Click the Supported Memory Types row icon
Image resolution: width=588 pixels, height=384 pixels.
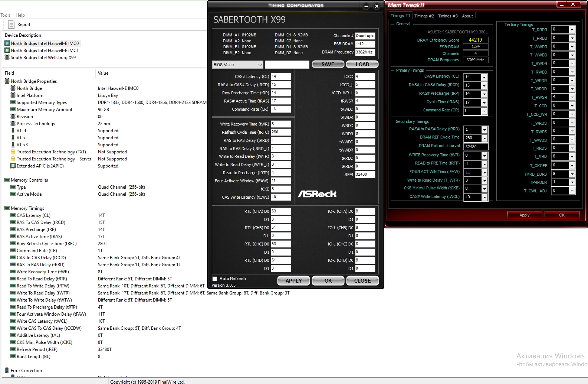pyautogui.click(x=13, y=102)
